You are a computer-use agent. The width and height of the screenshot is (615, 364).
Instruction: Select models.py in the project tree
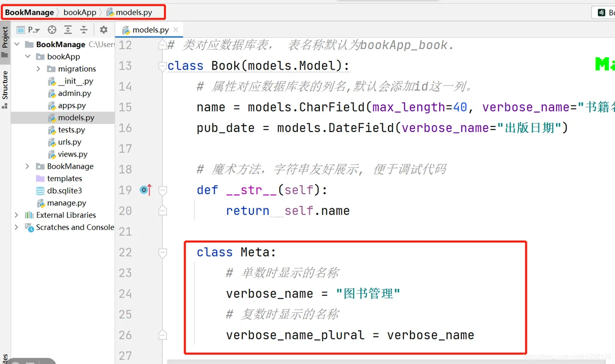pyautogui.click(x=63, y=118)
